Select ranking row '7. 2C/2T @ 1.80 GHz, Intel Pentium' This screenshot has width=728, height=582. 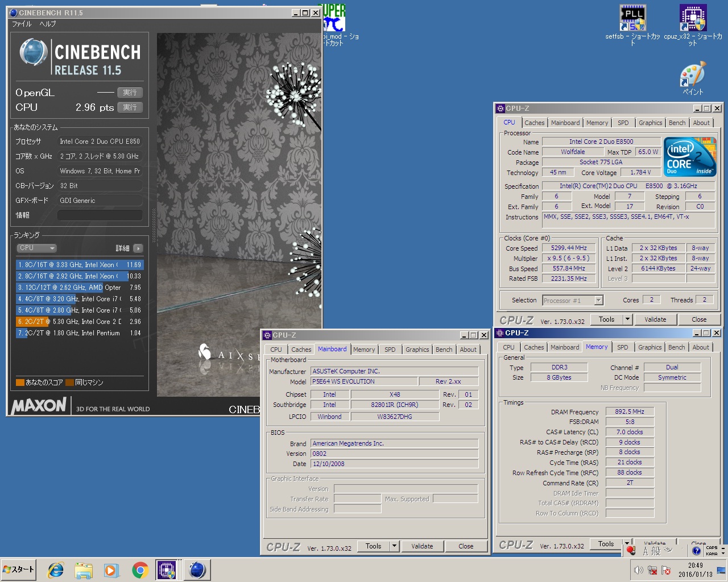click(80, 332)
